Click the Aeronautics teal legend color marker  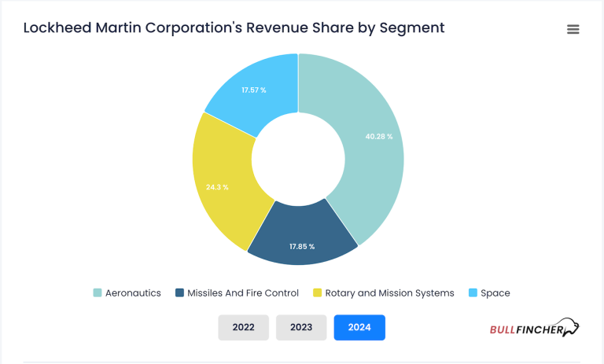(x=98, y=293)
